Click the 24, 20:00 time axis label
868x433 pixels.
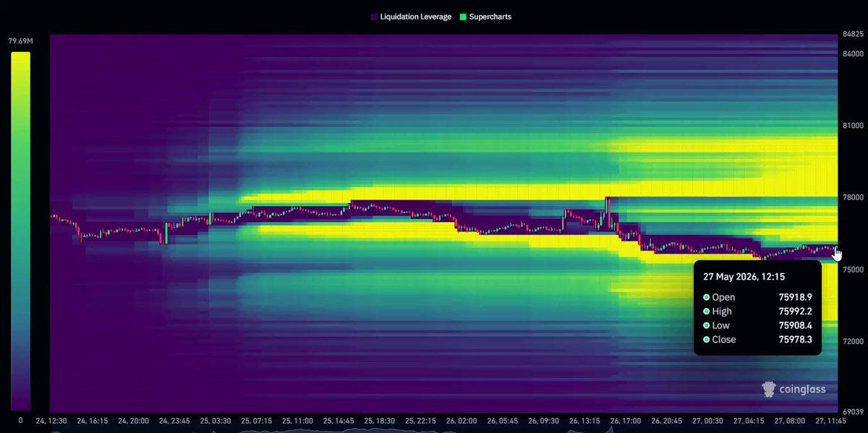point(133,420)
